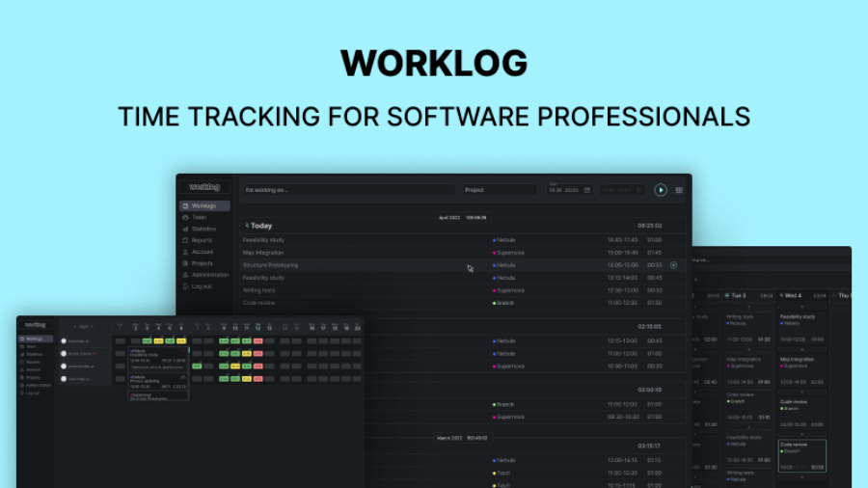Go to Reports in the main sidebar
The height and width of the screenshot is (488, 868).
tap(202, 240)
